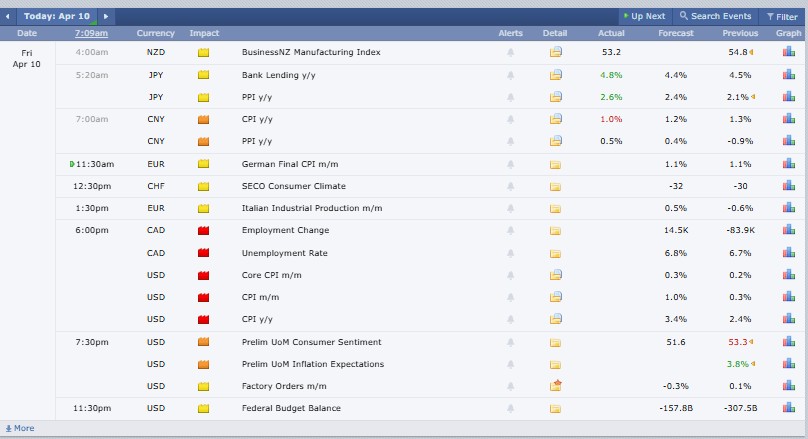Toggle alert bell for Factory Orders m/m

click(x=510, y=386)
